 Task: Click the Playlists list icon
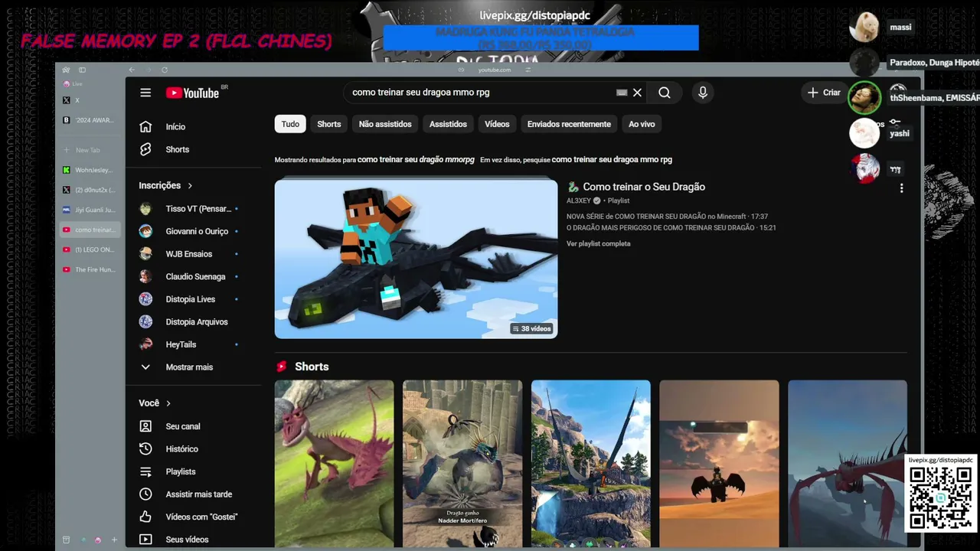coord(145,471)
